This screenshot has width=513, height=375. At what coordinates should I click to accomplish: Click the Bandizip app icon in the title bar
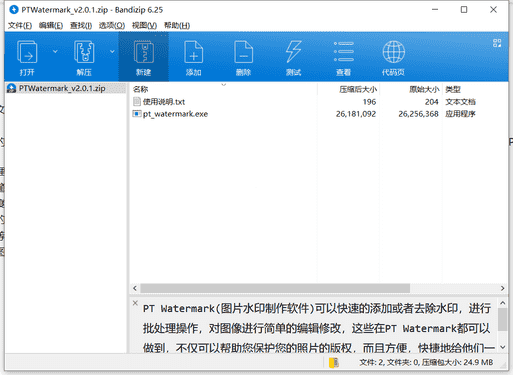point(14,10)
